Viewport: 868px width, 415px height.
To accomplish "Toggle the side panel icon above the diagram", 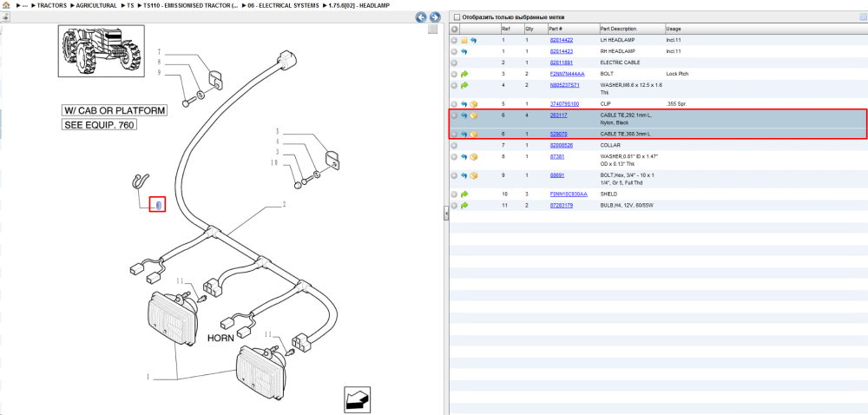I will click(4, 17).
